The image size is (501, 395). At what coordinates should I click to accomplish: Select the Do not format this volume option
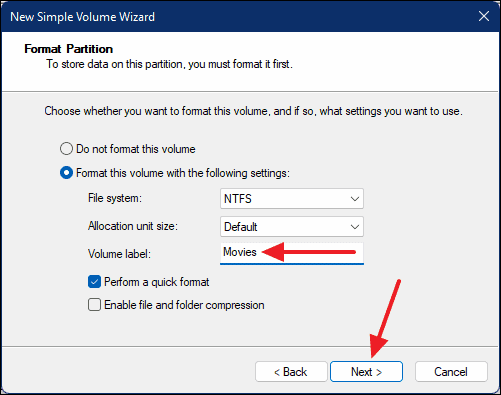click(66, 149)
